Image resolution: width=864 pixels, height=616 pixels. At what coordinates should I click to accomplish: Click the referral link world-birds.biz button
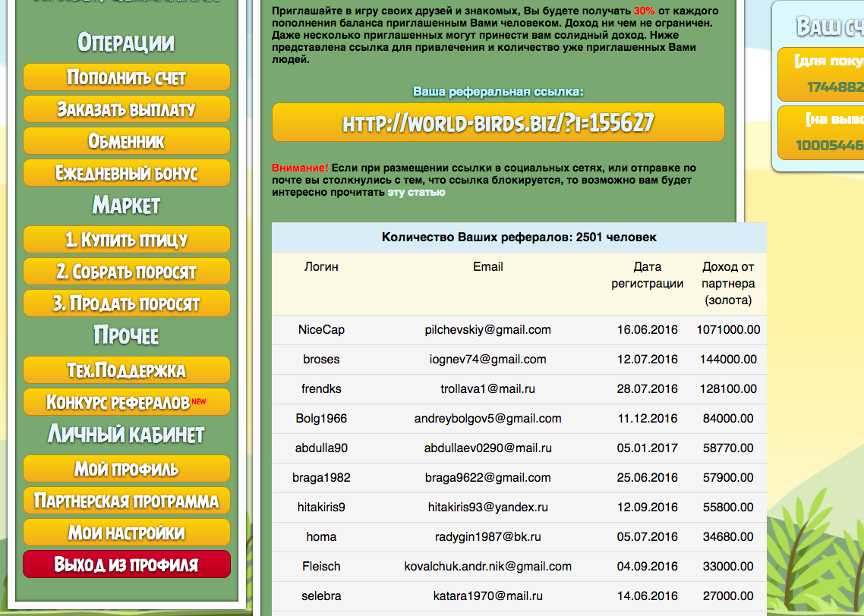(498, 123)
